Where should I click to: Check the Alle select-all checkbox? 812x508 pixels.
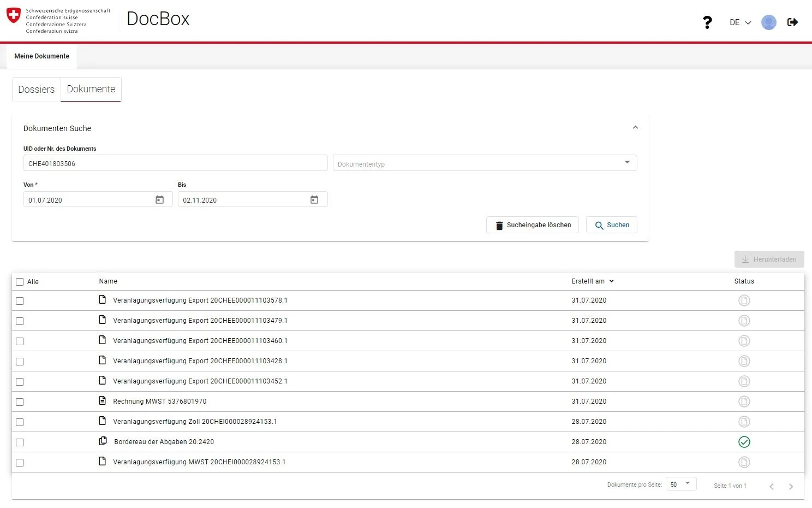tap(20, 282)
